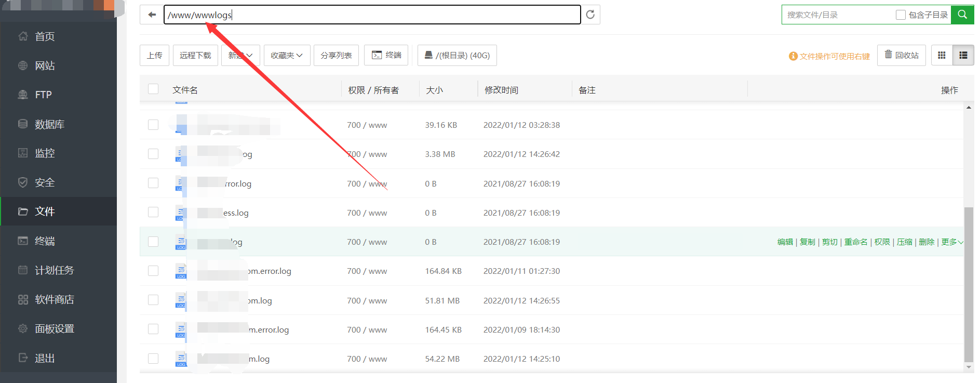
Task: Toggle 包含子目录 include subdirectories checkbox
Action: (901, 15)
